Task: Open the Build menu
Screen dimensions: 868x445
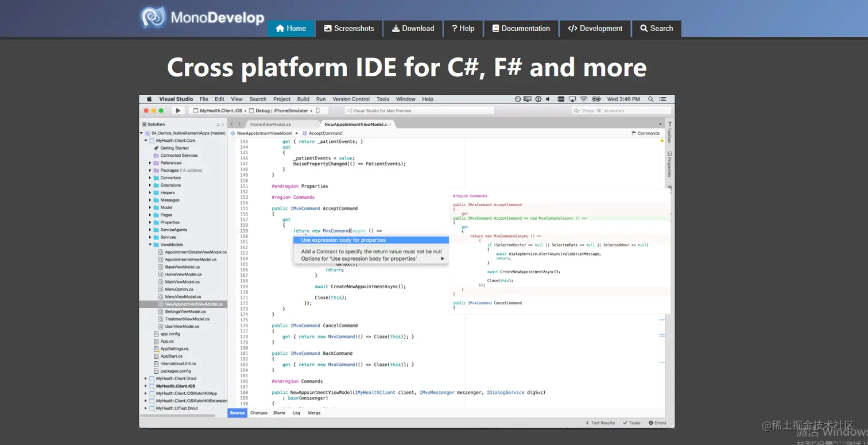Action: pos(303,99)
